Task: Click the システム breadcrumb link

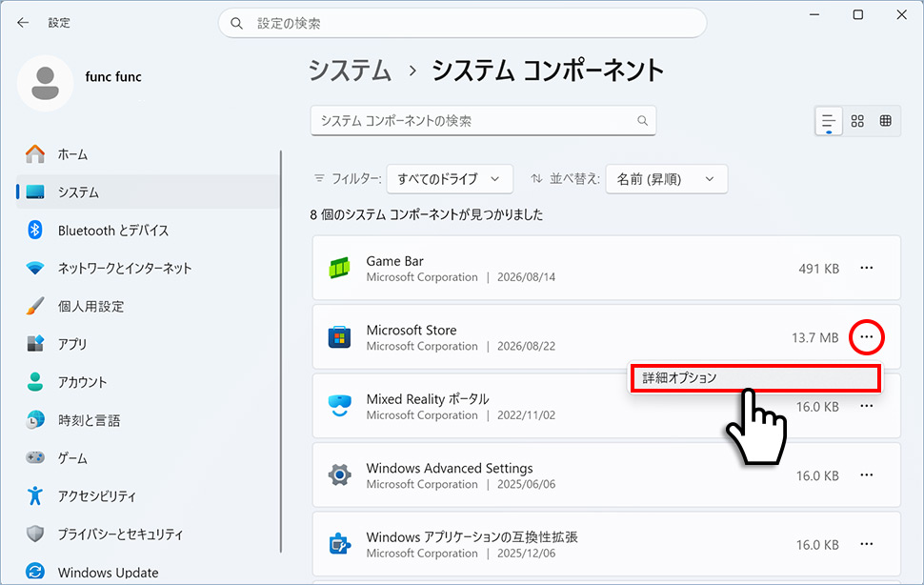Action: 350,71
